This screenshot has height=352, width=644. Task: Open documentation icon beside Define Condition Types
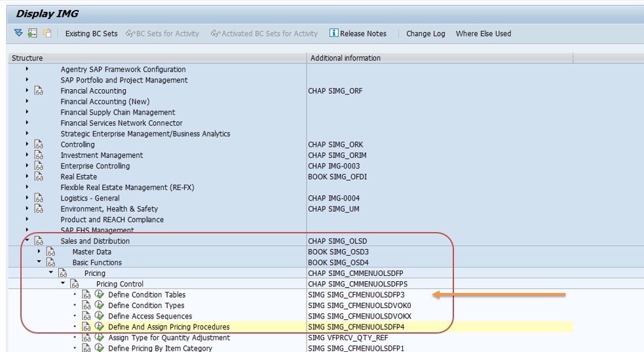(87, 305)
